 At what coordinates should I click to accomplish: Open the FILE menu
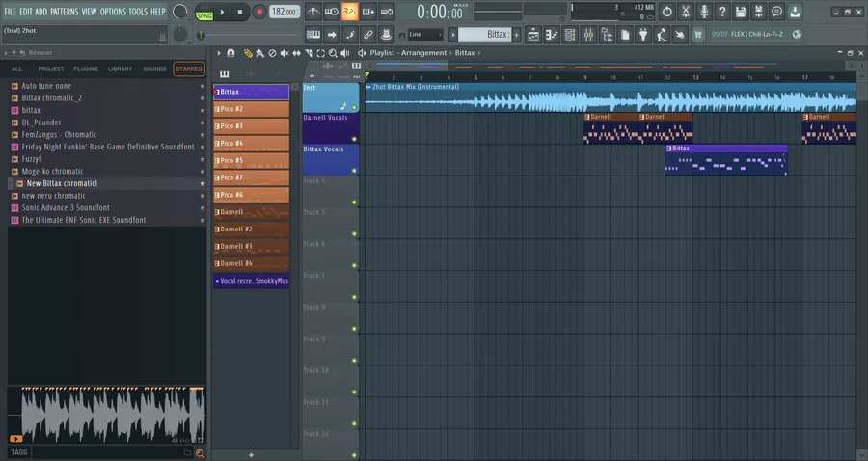click(10, 12)
